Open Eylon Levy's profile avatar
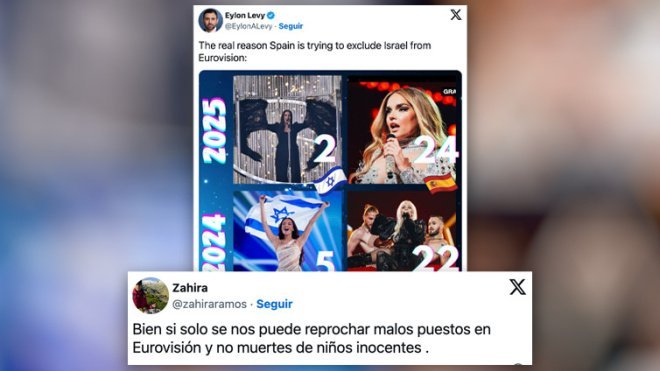This screenshot has width=660, height=371. tap(210, 20)
